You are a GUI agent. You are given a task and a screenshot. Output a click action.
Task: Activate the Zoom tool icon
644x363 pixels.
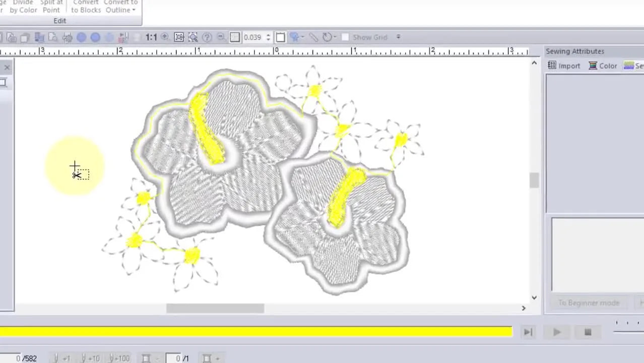(x=192, y=37)
